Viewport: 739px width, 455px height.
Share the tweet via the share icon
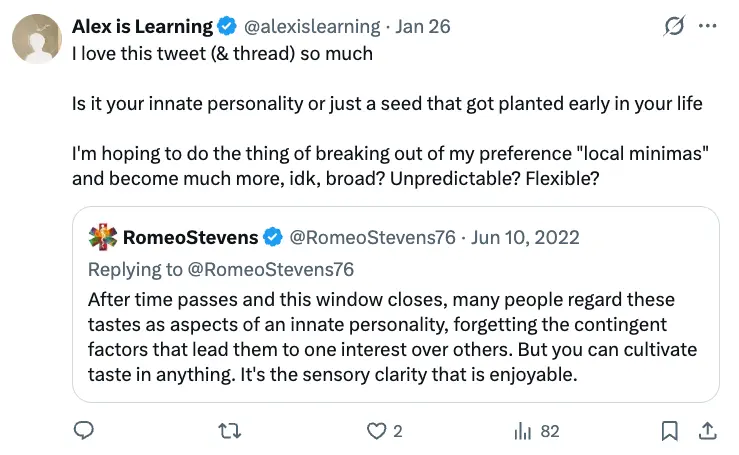[707, 431]
